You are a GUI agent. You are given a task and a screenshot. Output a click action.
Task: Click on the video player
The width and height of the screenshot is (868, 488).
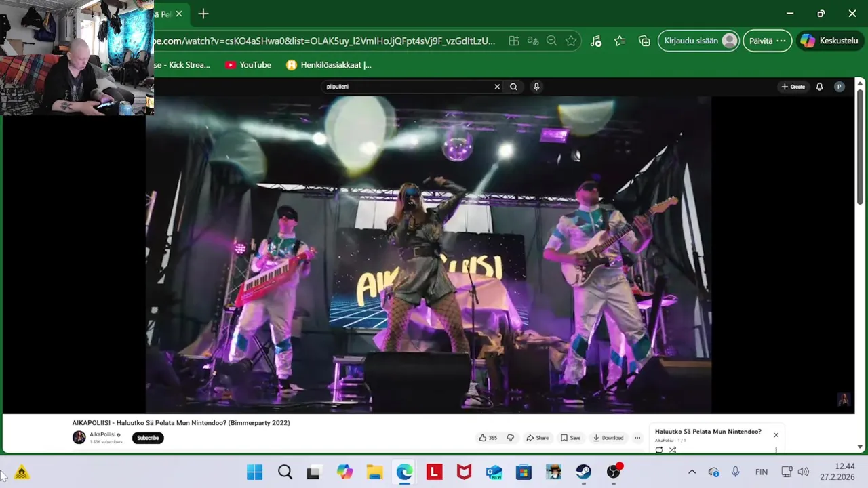tap(429, 254)
